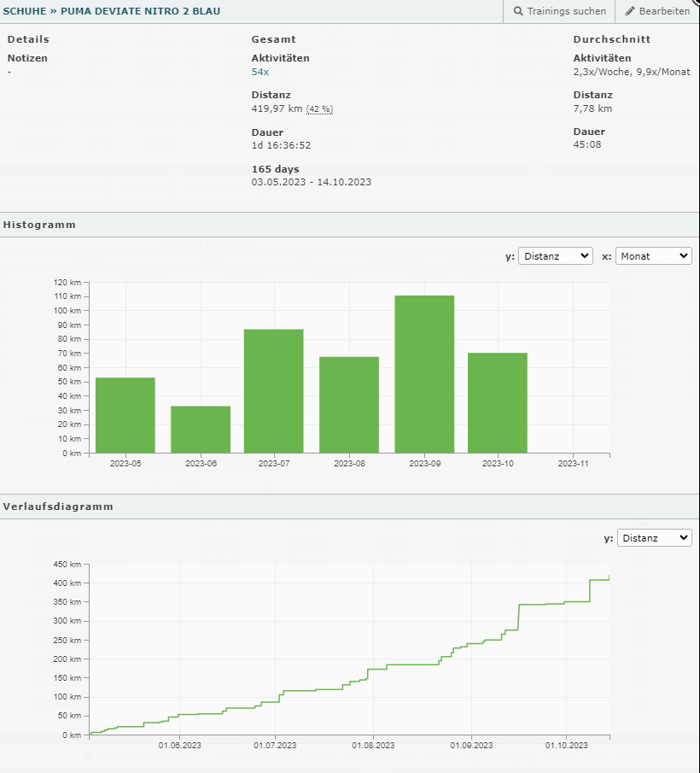
Task: Click the 42 % distance share
Action: (x=319, y=109)
